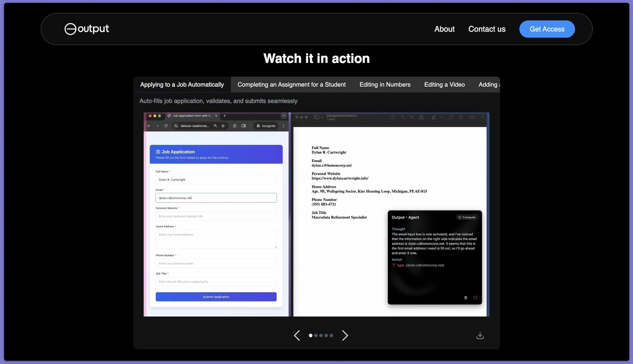Screen dimensions: 633x364
Task: Select the third carousel dot
Action: [321, 336]
